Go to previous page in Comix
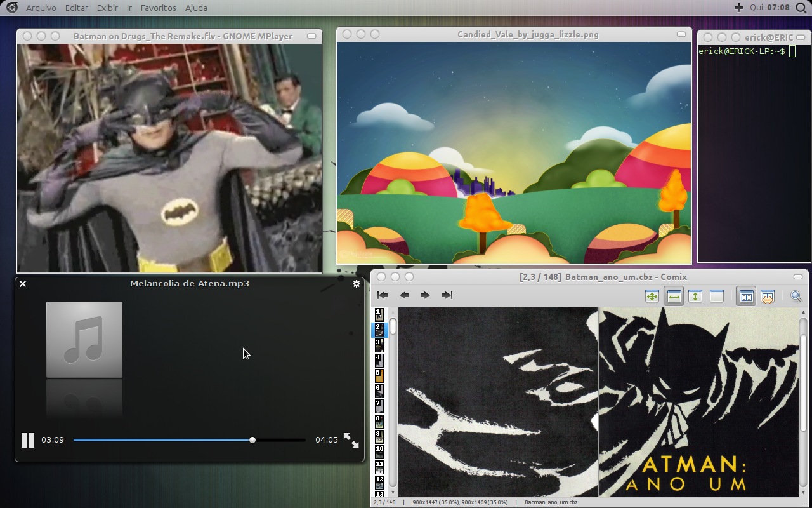 click(x=404, y=295)
